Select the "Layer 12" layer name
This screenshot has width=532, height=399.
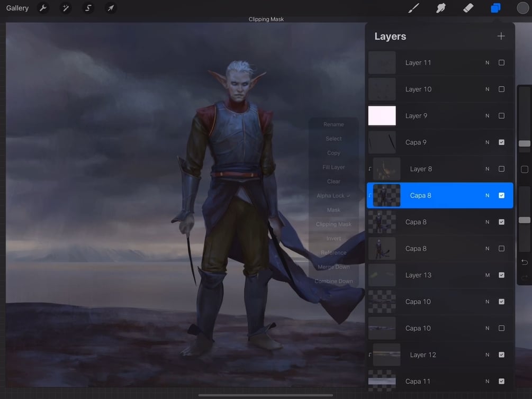(x=423, y=355)
